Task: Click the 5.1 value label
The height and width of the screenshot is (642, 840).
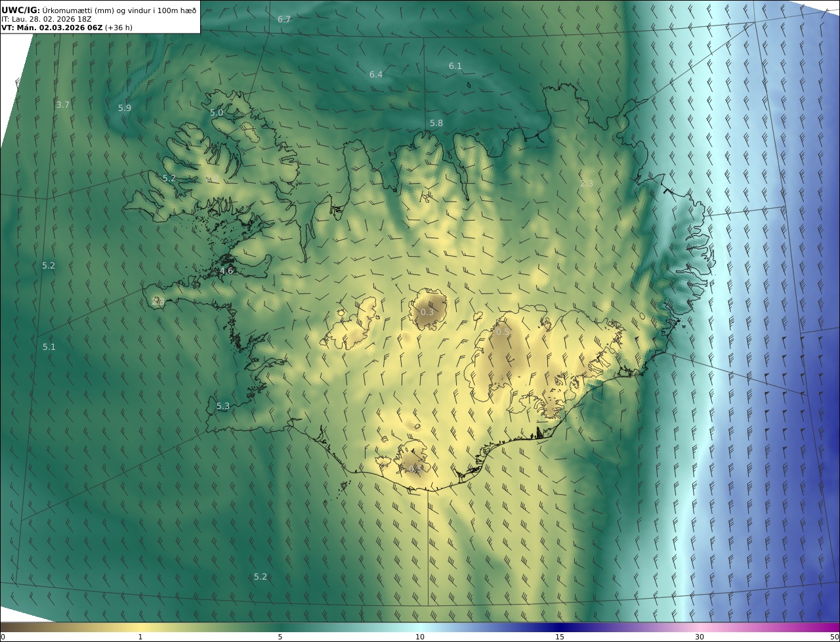Action: (x=49, y=347)
